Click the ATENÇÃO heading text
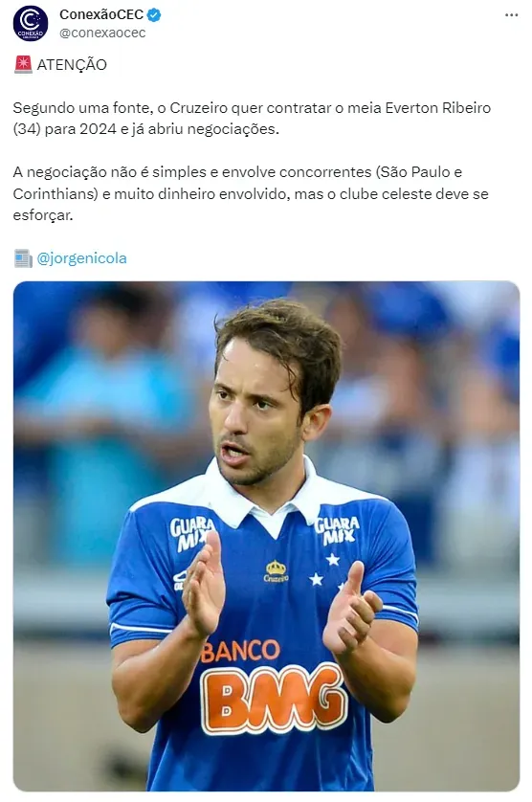The width and height of the screenshot is (532, 802). pyautogui.click(x=72, y=65)
